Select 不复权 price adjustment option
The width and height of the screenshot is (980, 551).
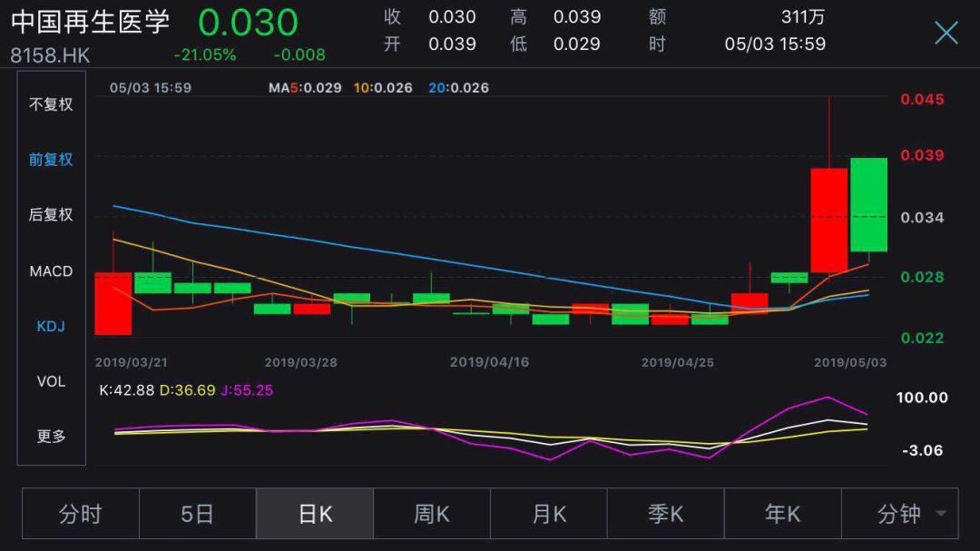pos(51,104)
